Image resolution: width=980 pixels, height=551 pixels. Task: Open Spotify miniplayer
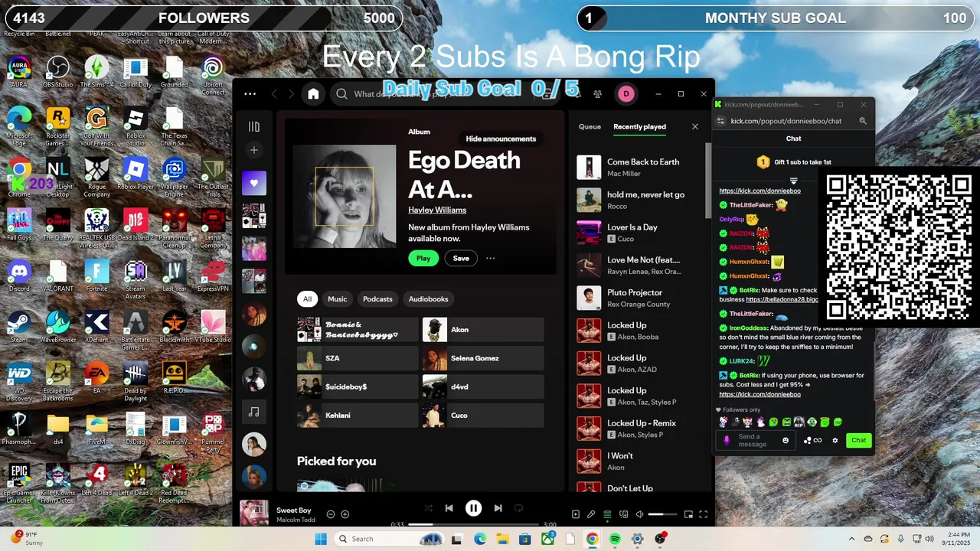pyautogui.click(x=688, y=514)
